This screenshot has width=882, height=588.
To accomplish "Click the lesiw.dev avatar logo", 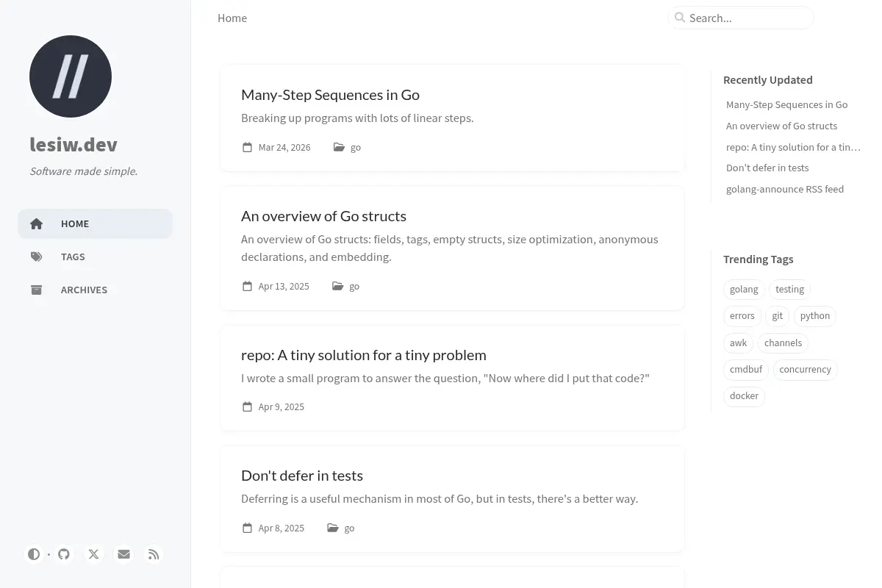I will [71, 76].
